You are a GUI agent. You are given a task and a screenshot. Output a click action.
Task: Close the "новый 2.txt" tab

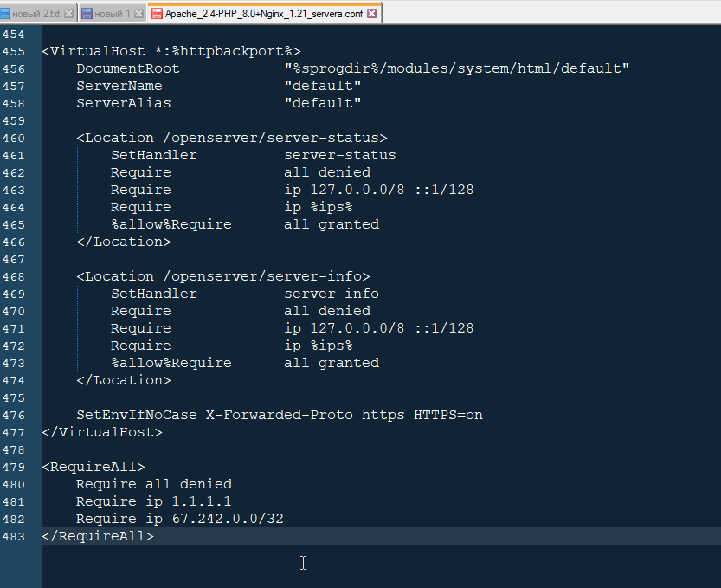pyautogui.click(x=68, y=14)
